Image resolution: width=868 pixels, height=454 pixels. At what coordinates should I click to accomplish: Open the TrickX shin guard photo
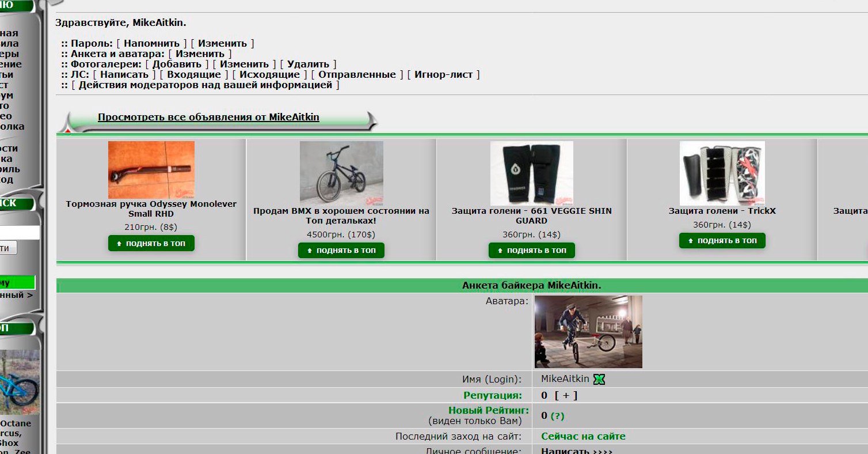tap(722, 173)
